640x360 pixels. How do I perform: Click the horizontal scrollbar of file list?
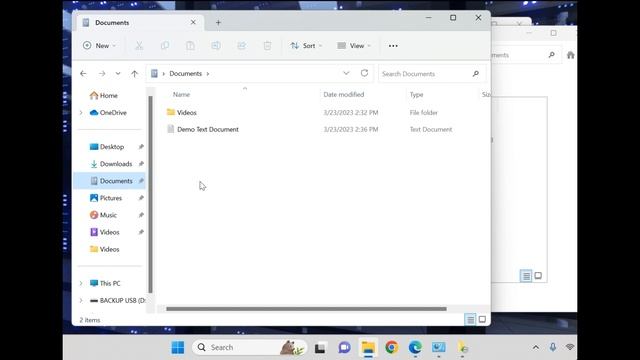[306, 309]
